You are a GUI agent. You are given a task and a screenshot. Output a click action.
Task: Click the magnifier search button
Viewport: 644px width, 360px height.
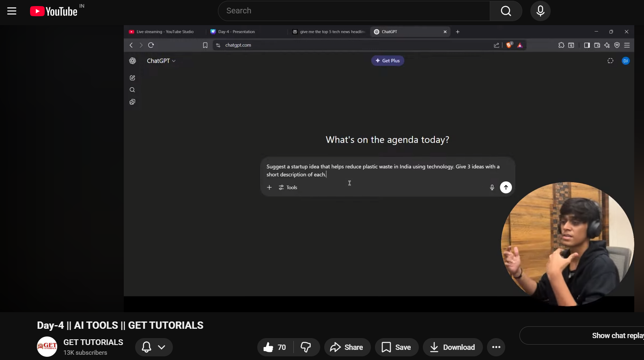coord(506,11)
